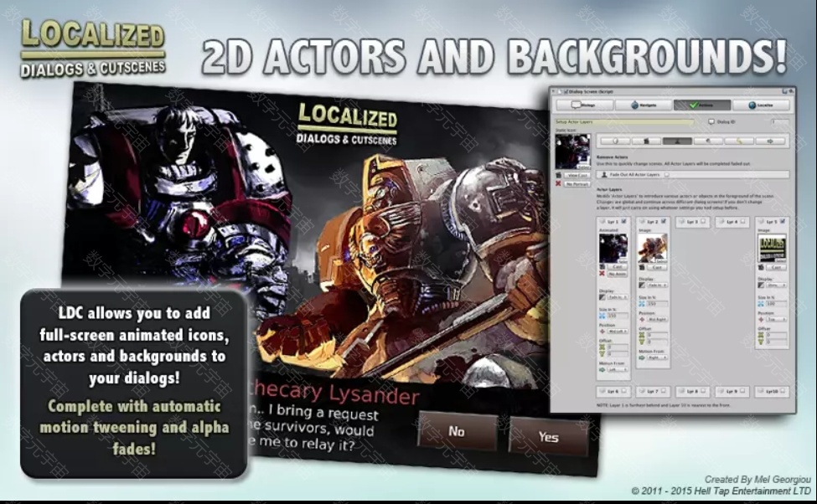Click the Lyr 5 Offset Y field
The height and width of the screenshot is (504, 817).
click(776, 342)
